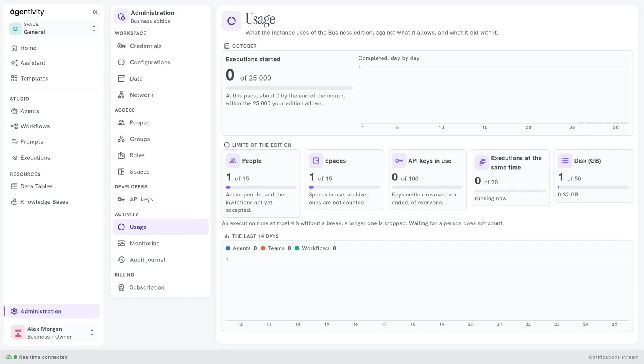Open Templates grid icon

coord(14,78)
